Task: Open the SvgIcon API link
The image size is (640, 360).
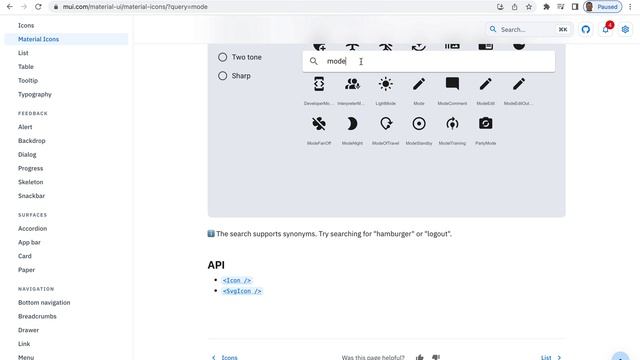Action: [242, 291]
